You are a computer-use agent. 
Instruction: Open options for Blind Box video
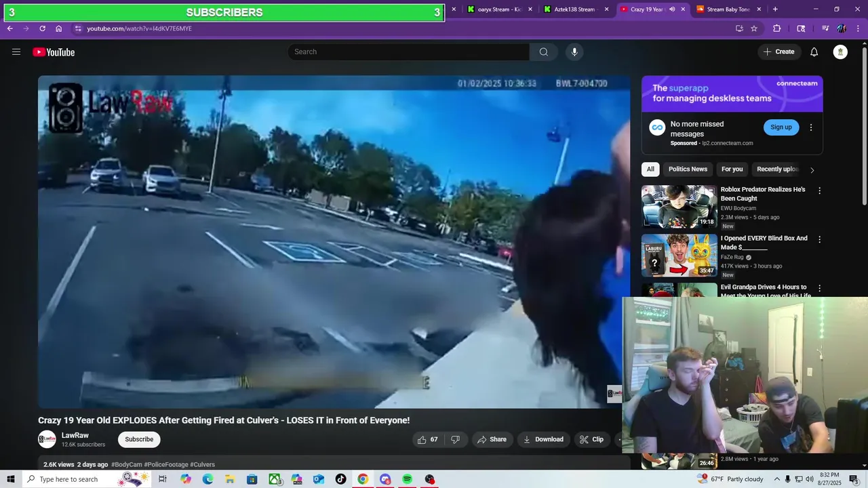pyautogui.click(x=819, y=240)
